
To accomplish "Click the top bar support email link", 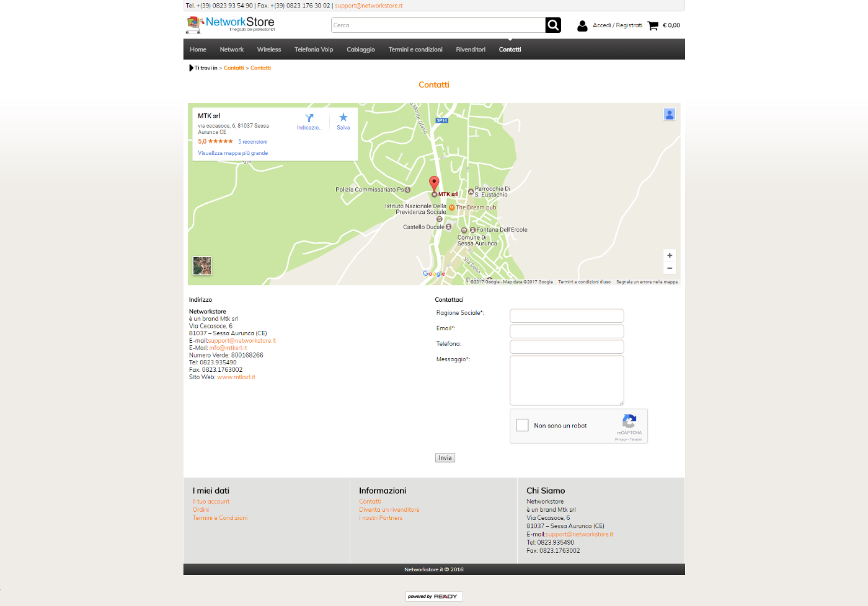I will coord(369,6).
